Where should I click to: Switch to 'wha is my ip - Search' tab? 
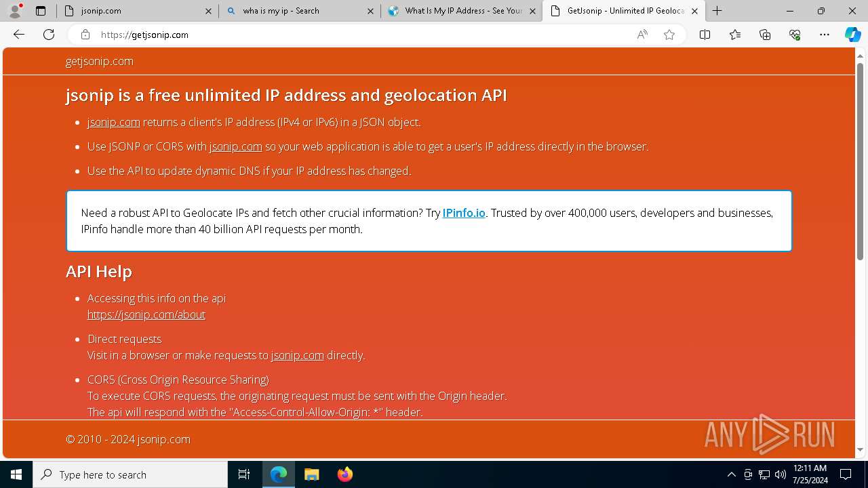coord(300,11)
